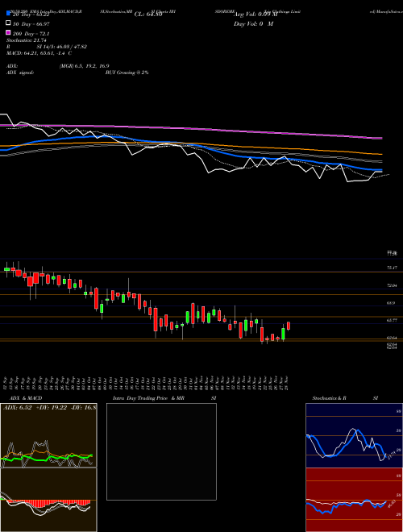Open the red RSI chart thumbnail
403x532 pixels.
(x=354, y=500)
